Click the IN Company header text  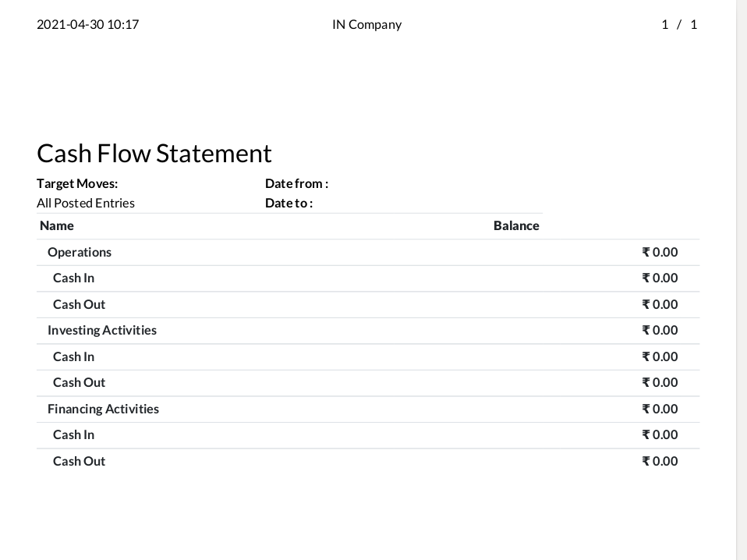coord(366,24)
